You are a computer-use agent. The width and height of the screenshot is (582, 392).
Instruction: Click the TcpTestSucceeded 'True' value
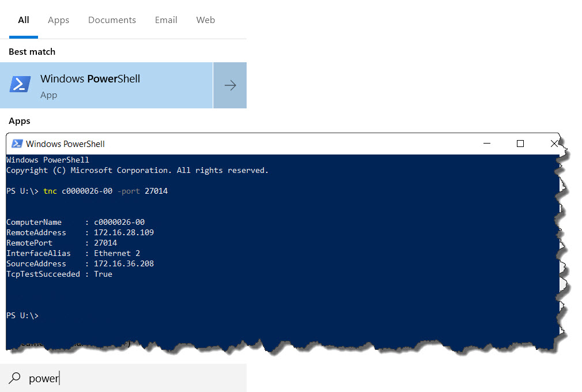pyautogui.click(x=103, y=274)
